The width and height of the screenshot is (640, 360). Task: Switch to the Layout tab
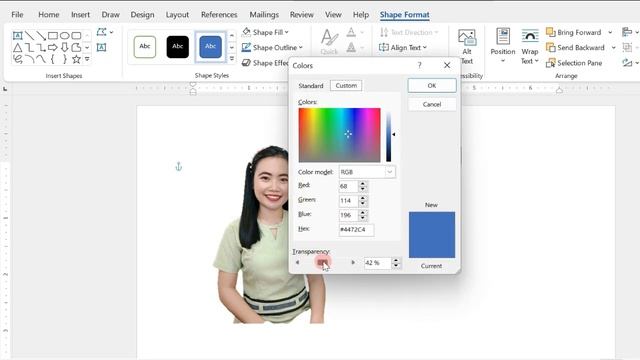coord(177,15)
